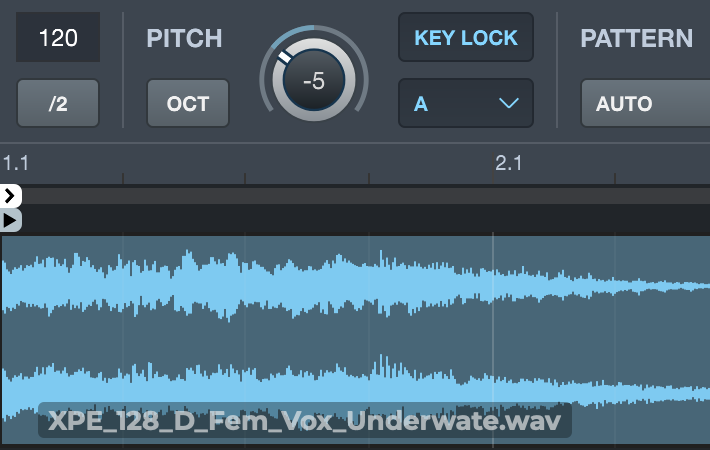Screen dimensions: 710x450
Task: Click the pitch knob showing -5
Action: 314,81
